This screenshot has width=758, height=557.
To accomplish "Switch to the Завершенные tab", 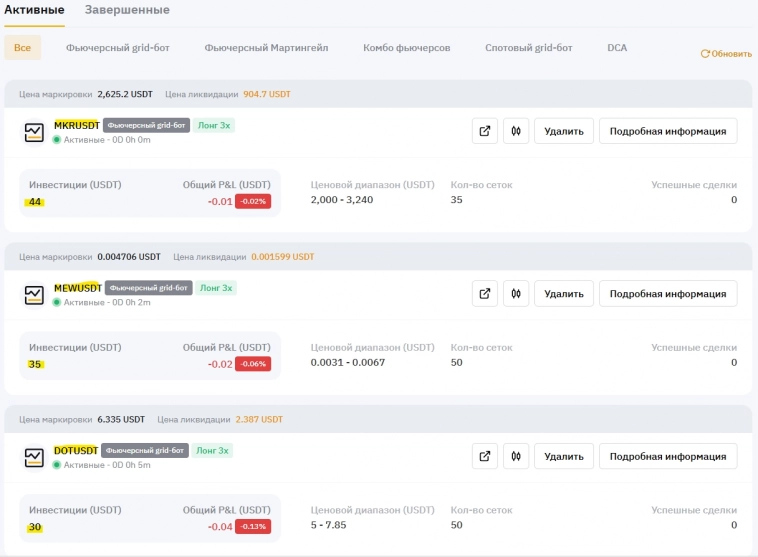I will [x=127, y=10].
